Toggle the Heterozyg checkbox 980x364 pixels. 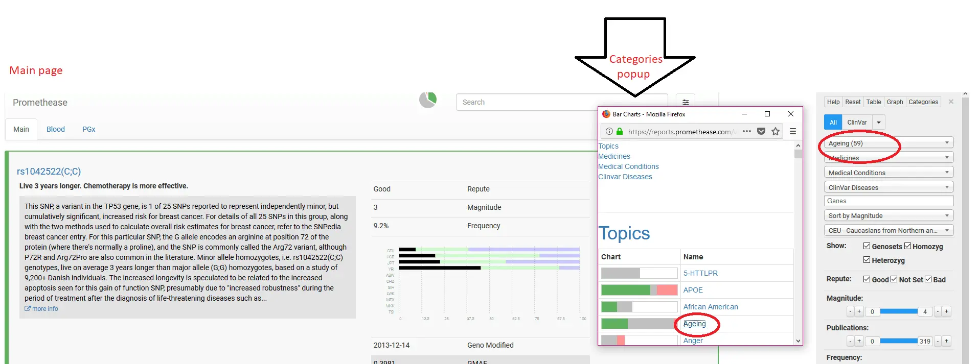tap(867, 260)
